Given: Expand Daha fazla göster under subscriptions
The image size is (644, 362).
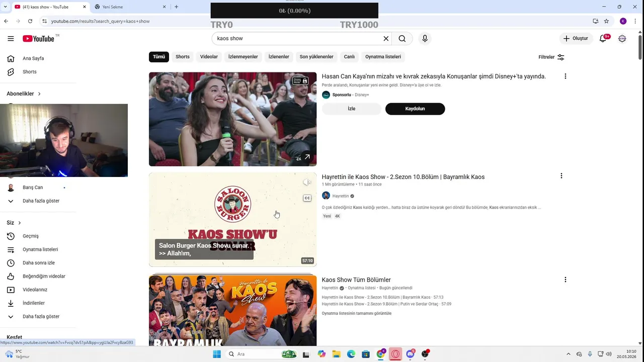Looking at the screenshot, I should (34, 201).
